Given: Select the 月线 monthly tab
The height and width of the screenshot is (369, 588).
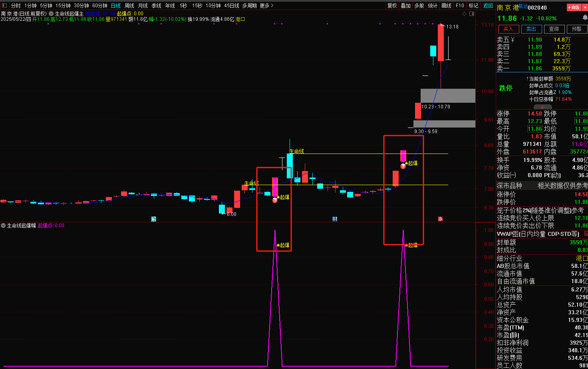Looking at the screenshot, I should click(x=143, y=6).
